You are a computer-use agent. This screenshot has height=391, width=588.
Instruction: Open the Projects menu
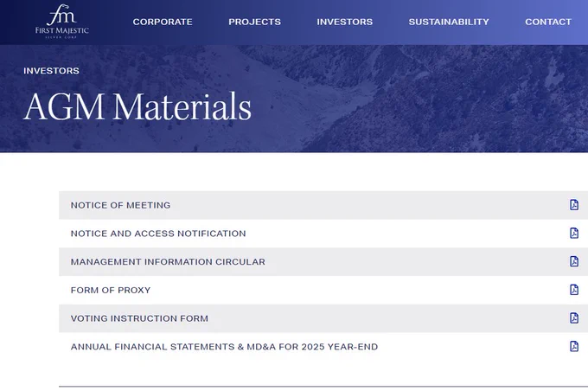(x=254, y=22)
